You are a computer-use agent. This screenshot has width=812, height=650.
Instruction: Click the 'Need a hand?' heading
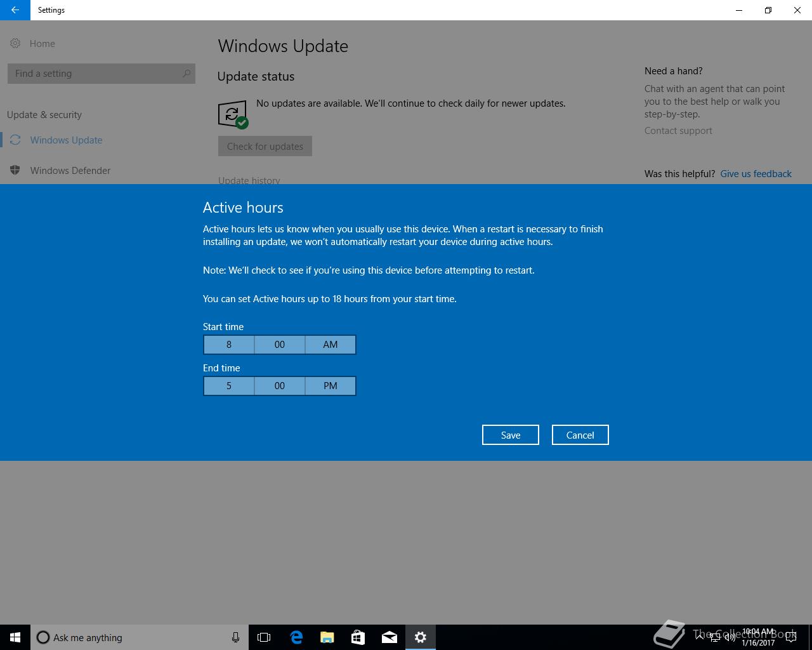pyautogui.click(x=674, y=71)
